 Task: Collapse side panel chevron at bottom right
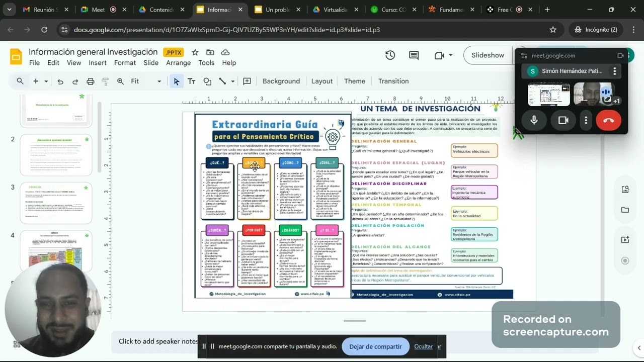pos(639,348)
